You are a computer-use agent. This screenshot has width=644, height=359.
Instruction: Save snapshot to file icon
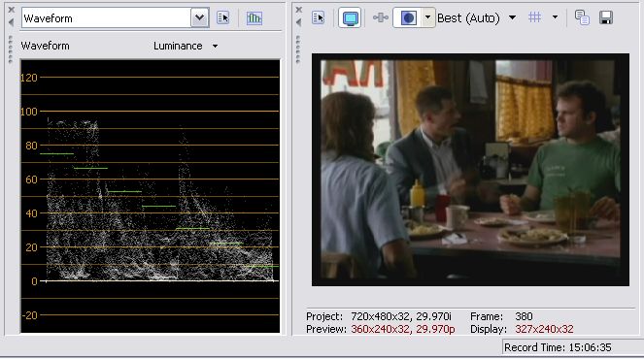(x=606, y=17)
